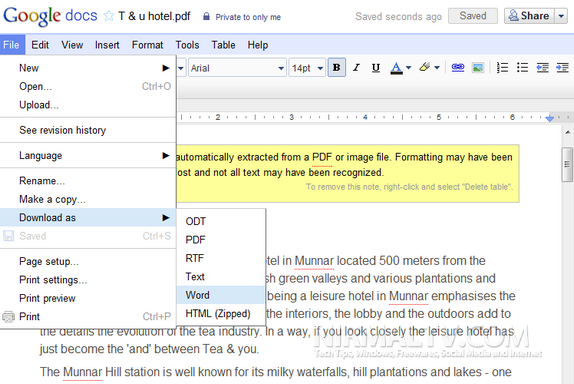Expand the New submenu
Screen dimensions: 574x384
tap(88, 68)
